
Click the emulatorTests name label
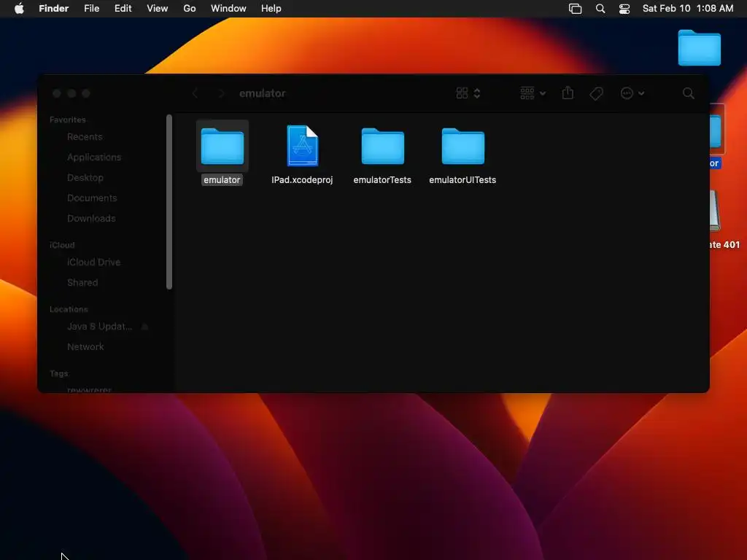point(382,180)
